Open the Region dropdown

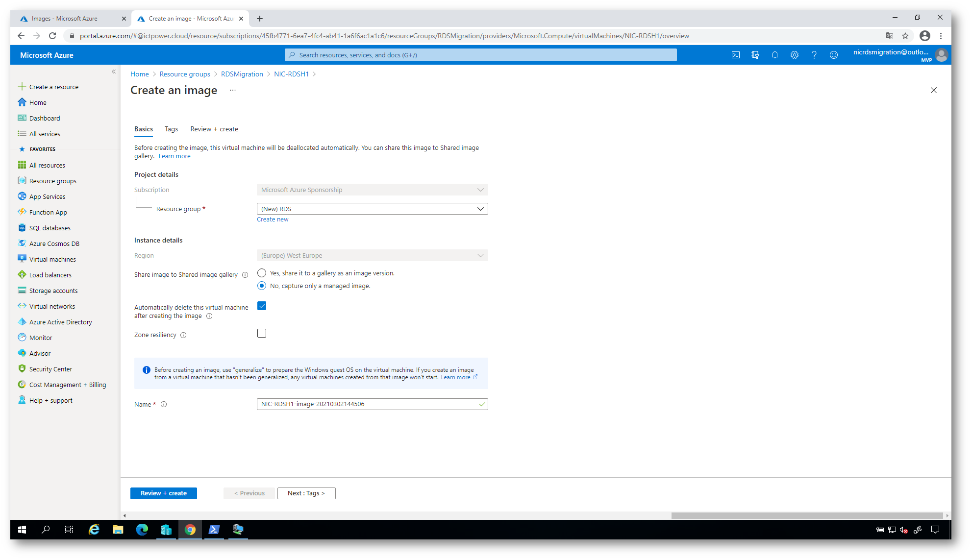click(373, 255)
